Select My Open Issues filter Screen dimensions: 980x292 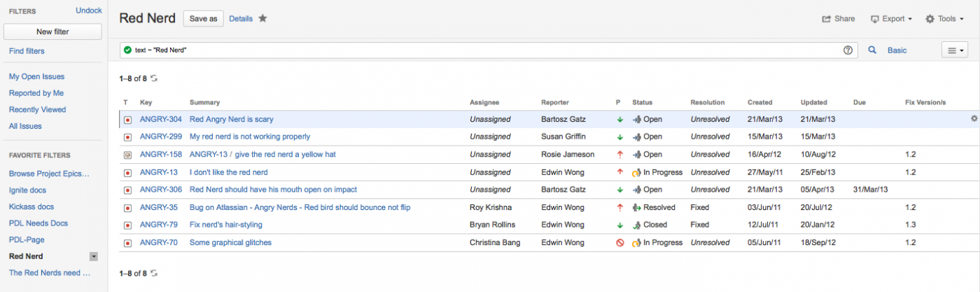36,76
